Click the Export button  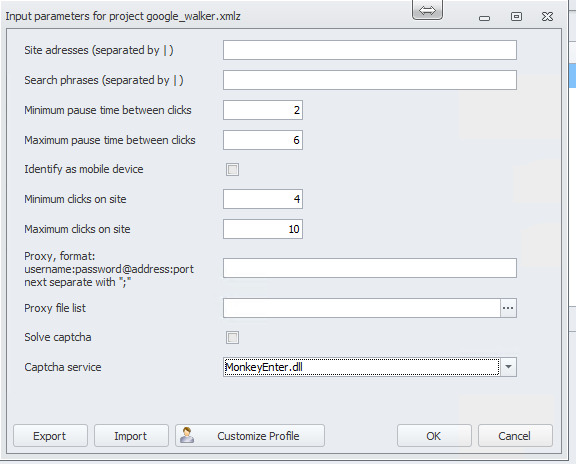click(50, 436)
